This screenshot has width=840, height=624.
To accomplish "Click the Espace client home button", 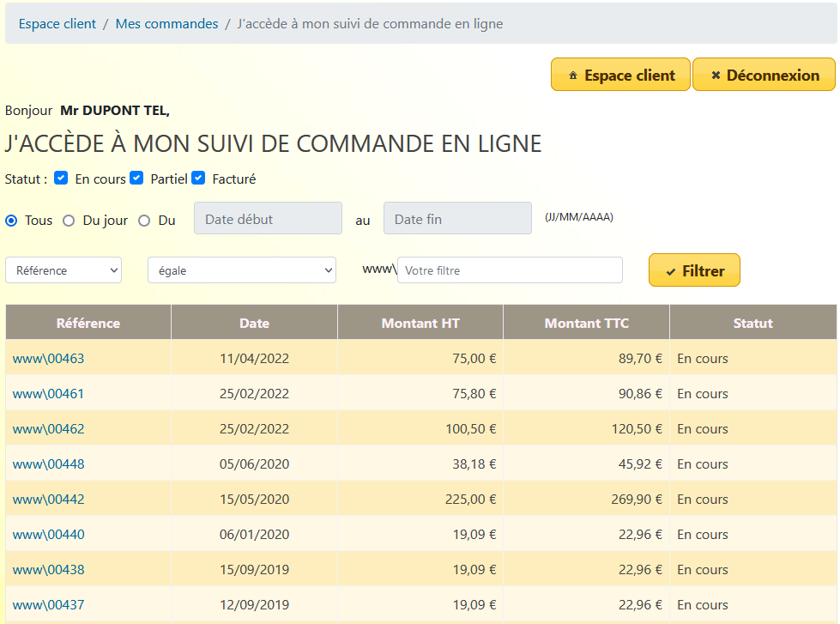I will [620, 75].
